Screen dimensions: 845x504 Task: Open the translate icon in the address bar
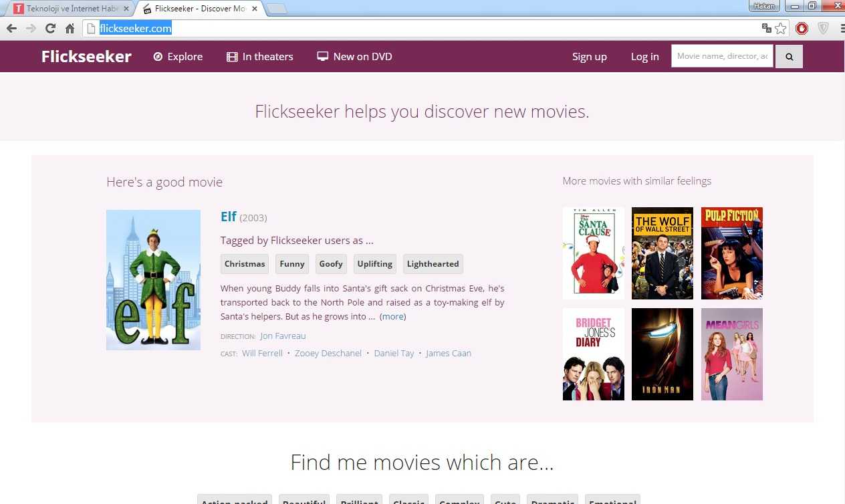[767, 28]
